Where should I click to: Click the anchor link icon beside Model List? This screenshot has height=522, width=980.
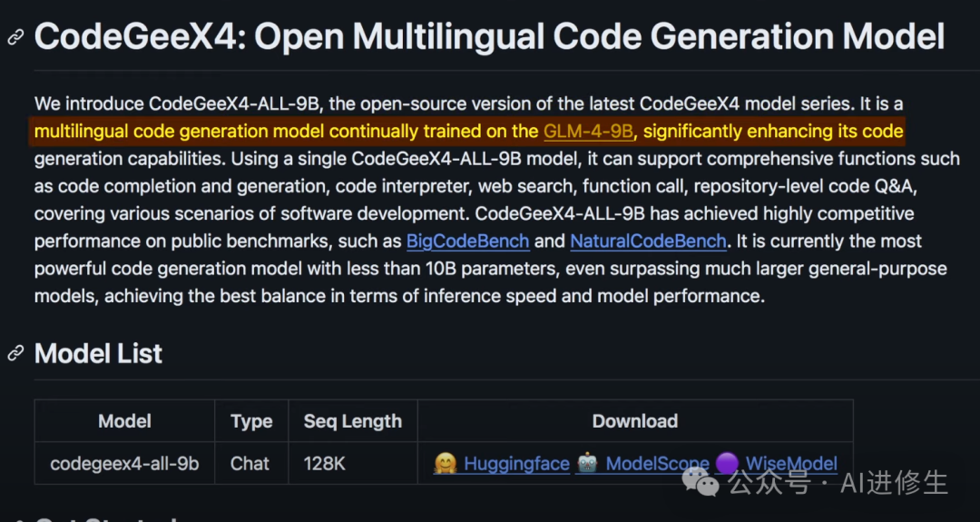[x=15, y=353]
